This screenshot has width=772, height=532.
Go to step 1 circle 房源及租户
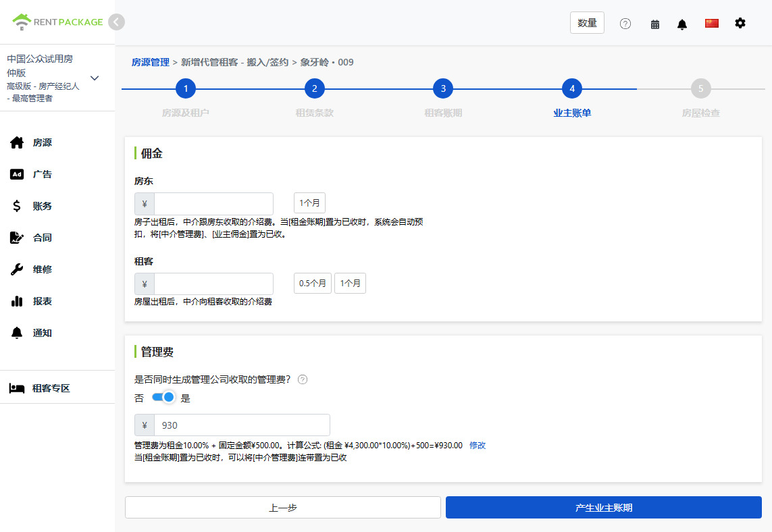click(186, 88)
